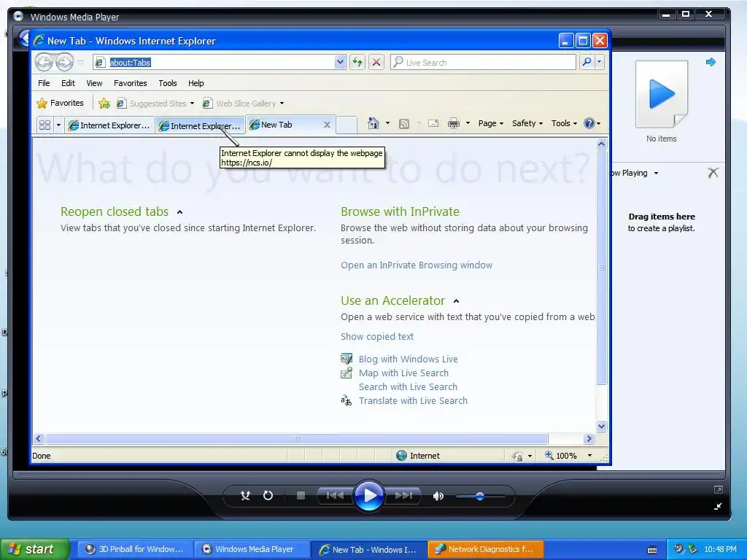Click Blog with Windows Live

click(x=408, y=359)
